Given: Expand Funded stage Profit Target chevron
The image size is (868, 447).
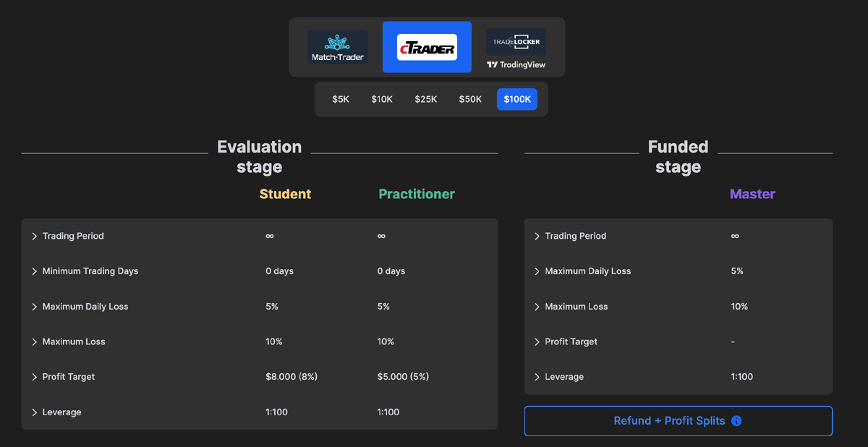Looking at the screenshot, I should [537, 342].
